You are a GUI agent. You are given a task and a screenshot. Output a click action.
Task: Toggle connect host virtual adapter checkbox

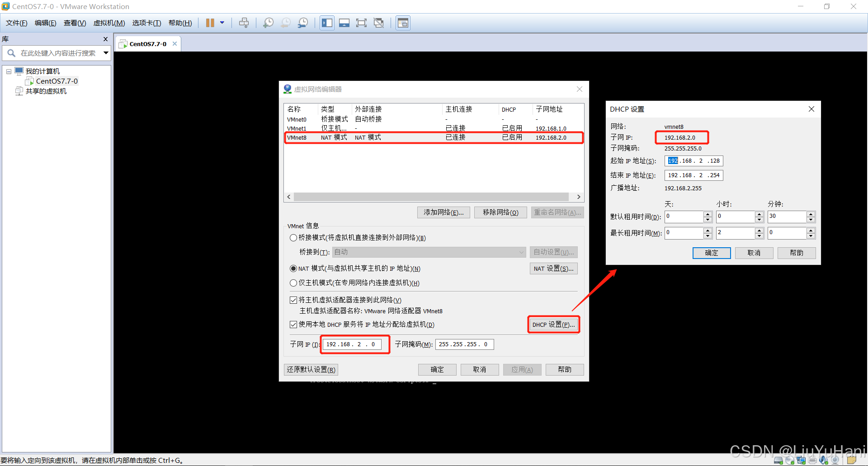coord(293,300)
